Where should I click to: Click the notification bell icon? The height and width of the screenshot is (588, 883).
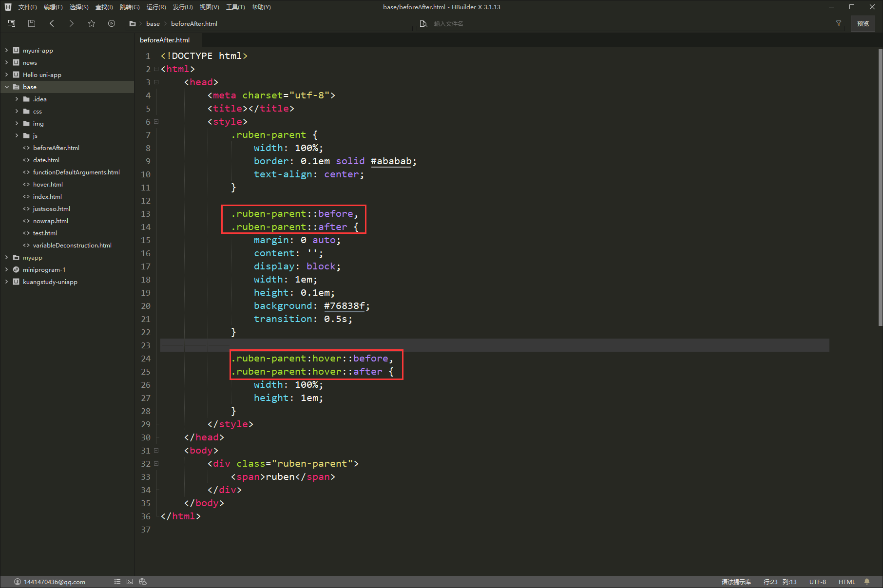pyautogui.click(x=867, y=582)
